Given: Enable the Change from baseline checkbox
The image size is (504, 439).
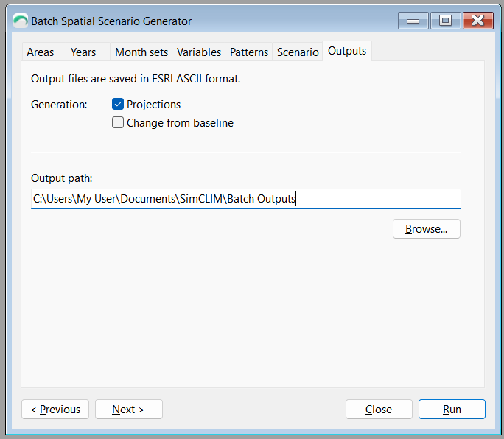Looking at the screenshot, I should point(118,122).
